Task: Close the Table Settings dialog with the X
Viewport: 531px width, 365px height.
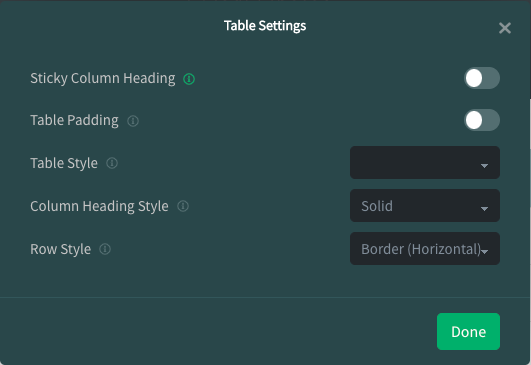Action: tap(505, 28)
